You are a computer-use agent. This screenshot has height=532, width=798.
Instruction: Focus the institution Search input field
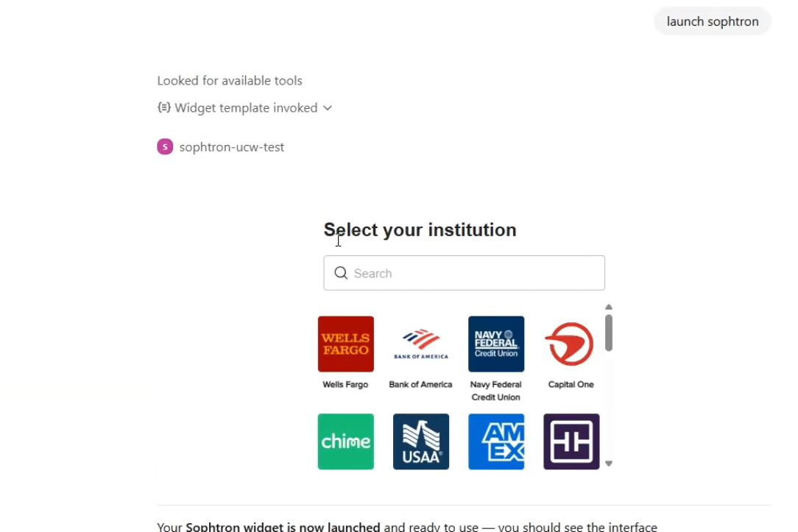click(x=475, y=273)
